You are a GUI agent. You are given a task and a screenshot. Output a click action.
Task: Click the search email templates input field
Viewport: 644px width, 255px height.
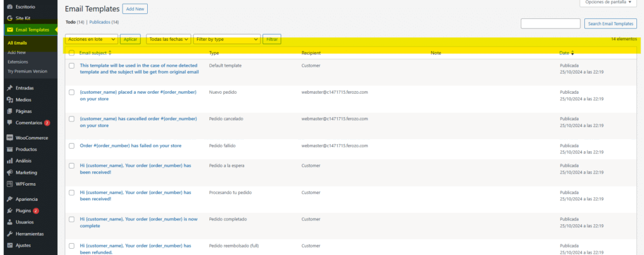(550, 24)
